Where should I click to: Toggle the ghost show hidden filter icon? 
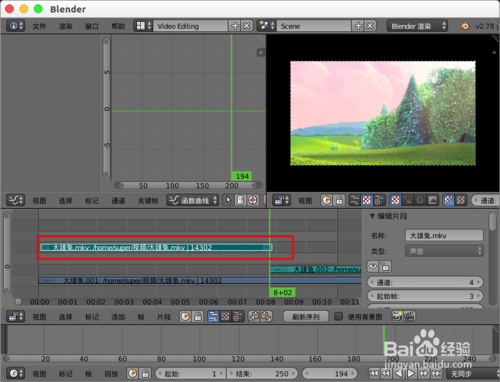click(x=240, y=200)
